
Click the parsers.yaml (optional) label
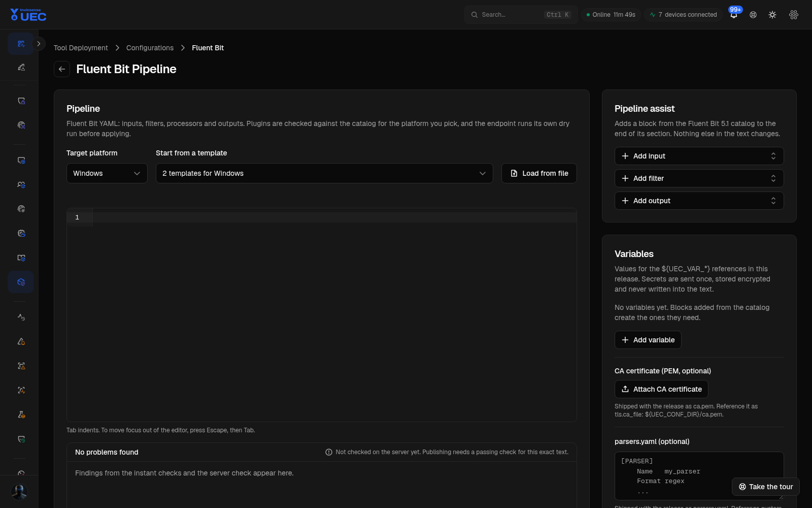click(x=652, y=441)
